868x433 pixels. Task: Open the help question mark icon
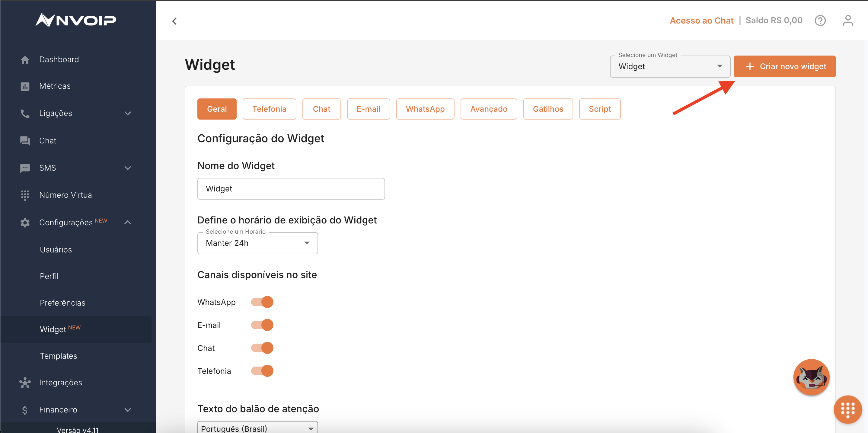(x=820, y=21)
